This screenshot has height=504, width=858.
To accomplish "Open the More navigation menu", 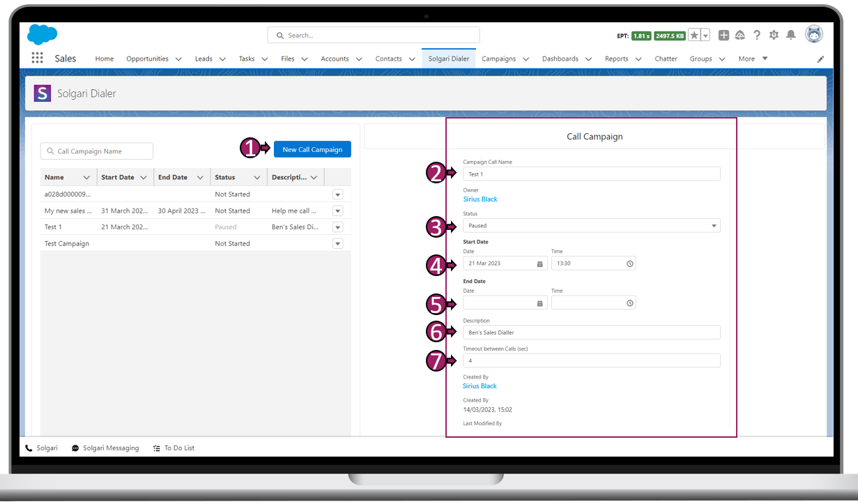I will pyautogui.click(x=753, y=59).
